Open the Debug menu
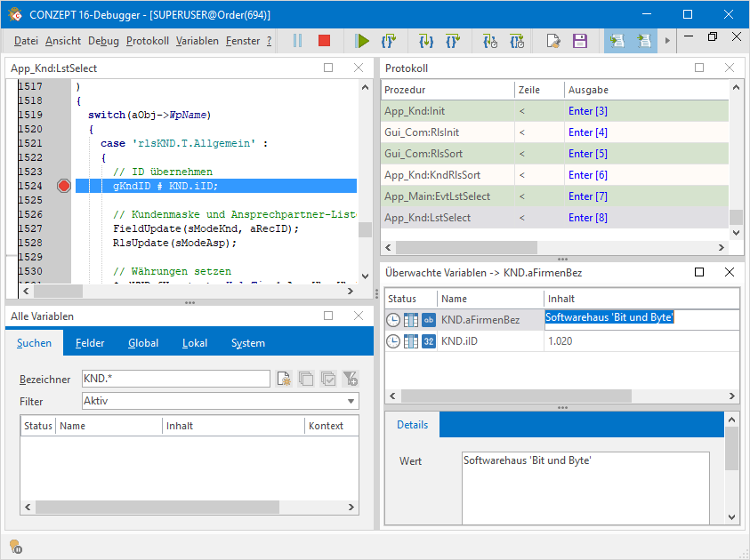The height and width of the screenshot is (560, 750). pos(103,41)
